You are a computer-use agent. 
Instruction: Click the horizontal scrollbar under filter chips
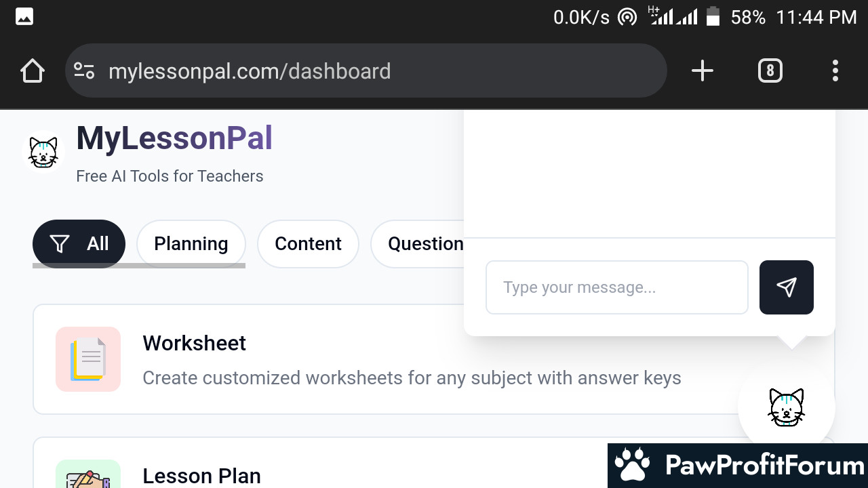(139, 266)
